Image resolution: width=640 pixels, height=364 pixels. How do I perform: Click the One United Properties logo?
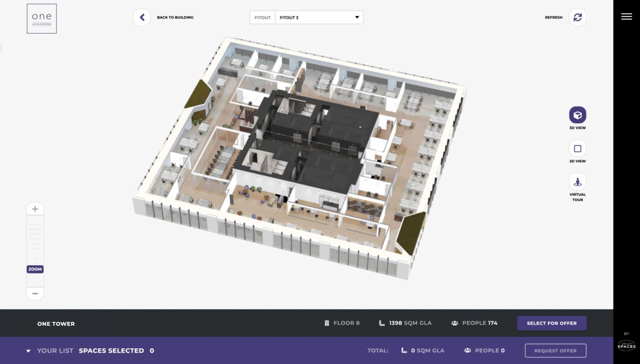click(42, 19)
